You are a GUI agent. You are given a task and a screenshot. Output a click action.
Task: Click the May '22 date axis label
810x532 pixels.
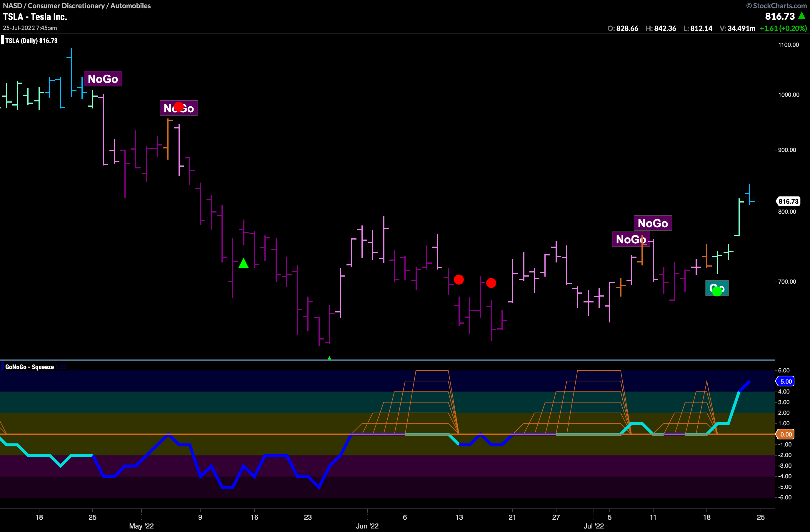coord(141,526)
